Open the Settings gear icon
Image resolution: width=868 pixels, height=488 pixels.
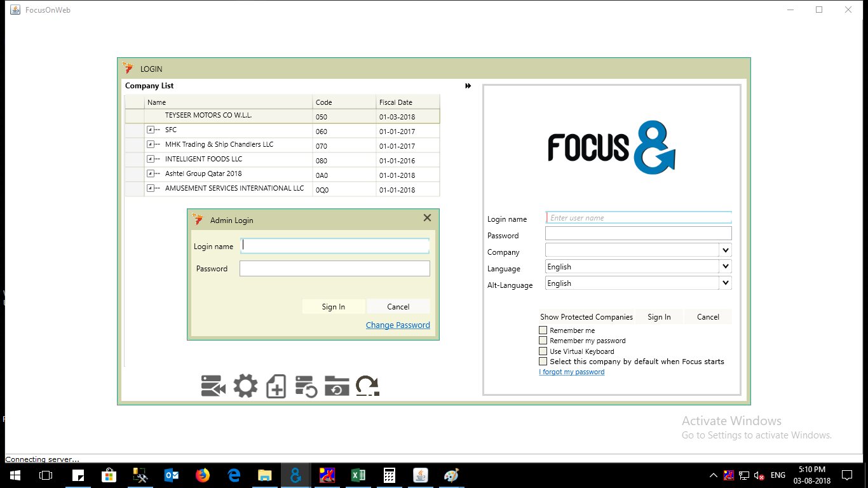tap(245, 384)
